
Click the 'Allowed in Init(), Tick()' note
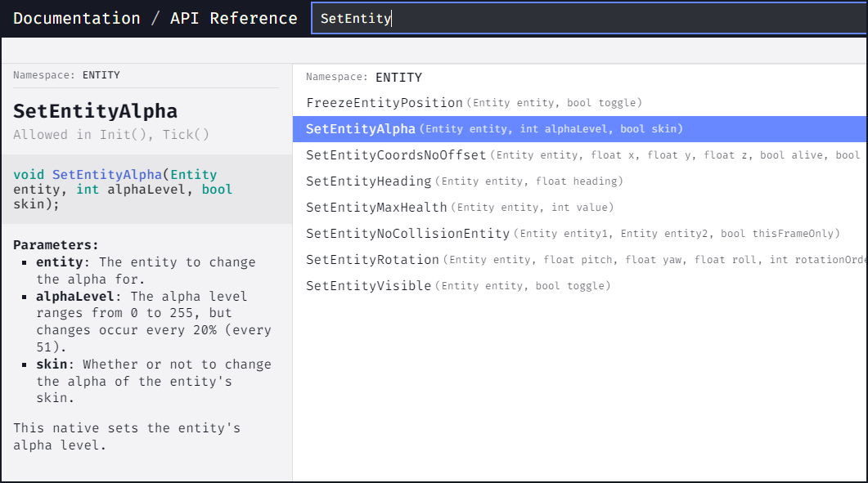pos(111,135)
